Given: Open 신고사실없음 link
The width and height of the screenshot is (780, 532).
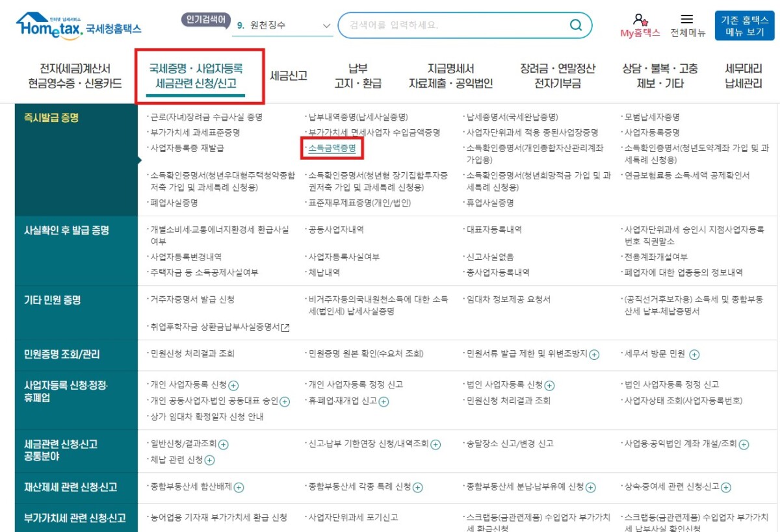Looking at the screenshot, I should pos(490,257).
